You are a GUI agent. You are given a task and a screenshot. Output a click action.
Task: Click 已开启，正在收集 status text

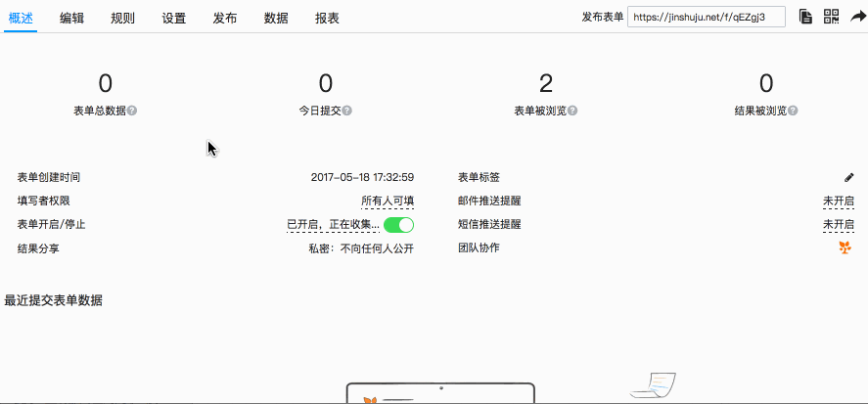pyautogui.click(x=332, y=225)
